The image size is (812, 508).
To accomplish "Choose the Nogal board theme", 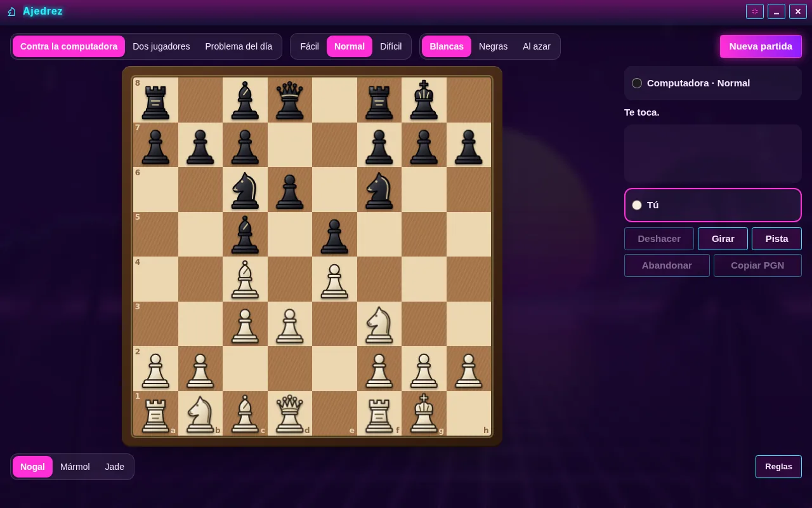I will click(32, 467).
